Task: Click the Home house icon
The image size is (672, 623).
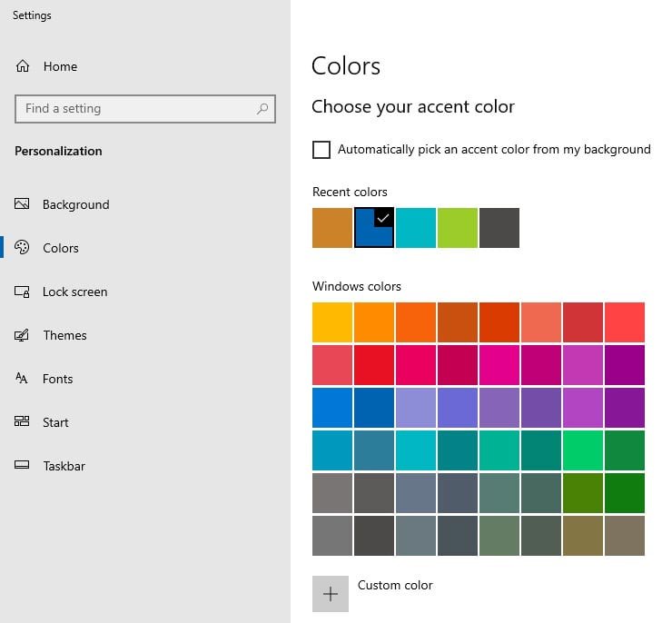Action: (x=23, y=66)
